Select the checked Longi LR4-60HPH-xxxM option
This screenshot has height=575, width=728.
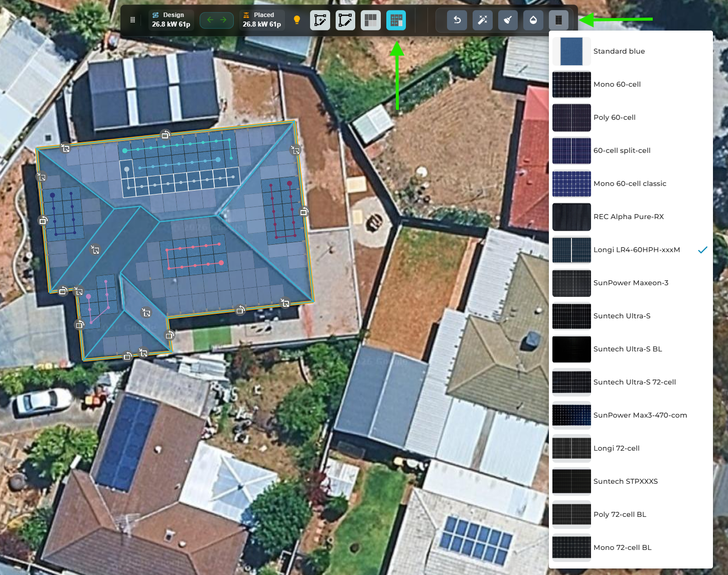coord(636,250)
